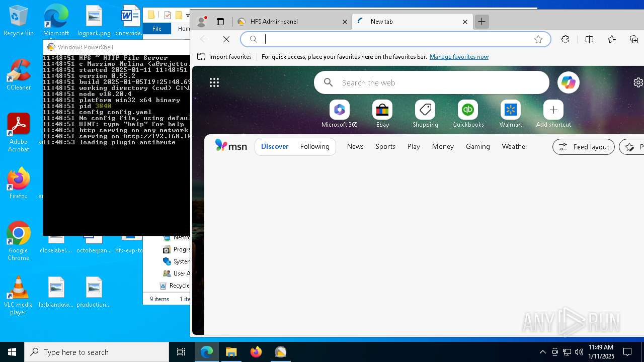Open Recycle Bin desktop icon
Viewport: 644px width, 362px height.
[18, 21]
